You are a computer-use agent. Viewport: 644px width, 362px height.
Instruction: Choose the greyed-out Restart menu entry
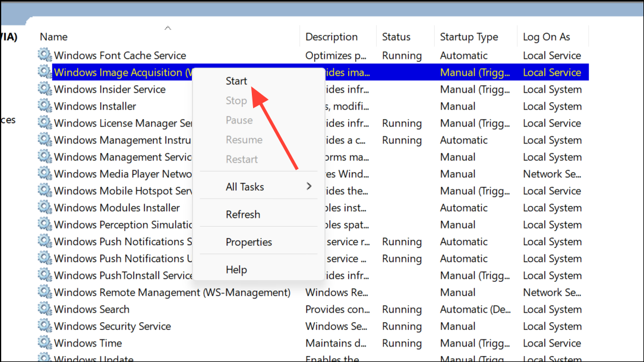click(241, 159)
